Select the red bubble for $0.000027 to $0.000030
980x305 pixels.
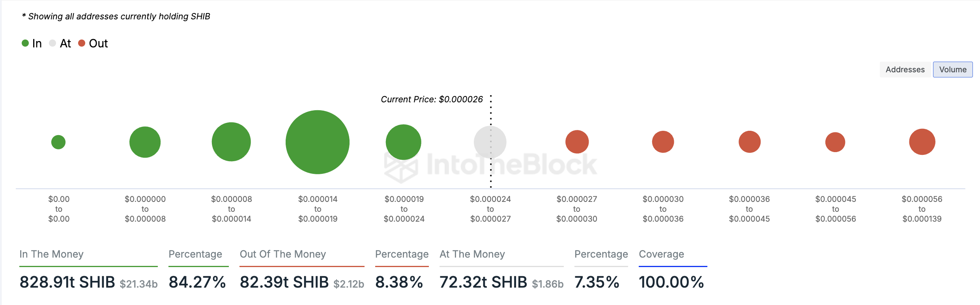577,142
